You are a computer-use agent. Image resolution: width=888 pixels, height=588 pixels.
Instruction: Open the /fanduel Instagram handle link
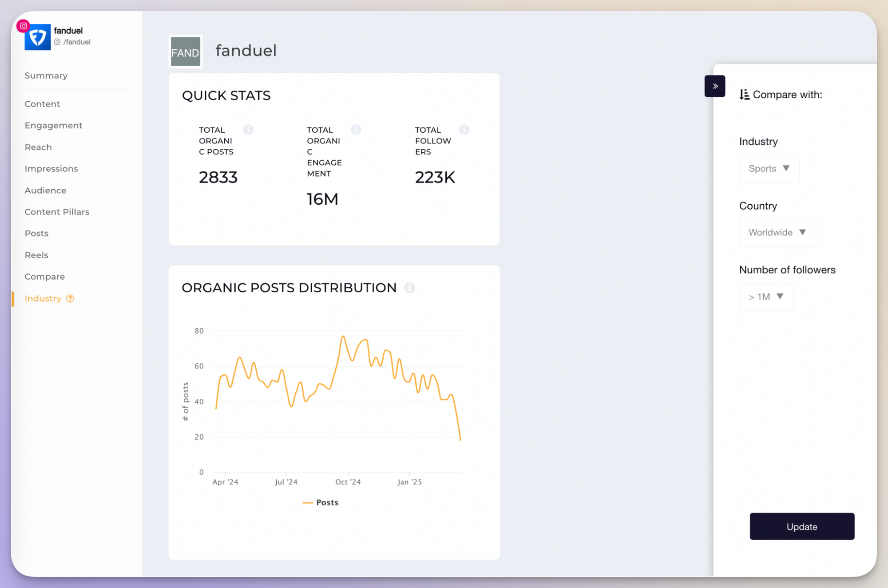(x=77, y=42)
